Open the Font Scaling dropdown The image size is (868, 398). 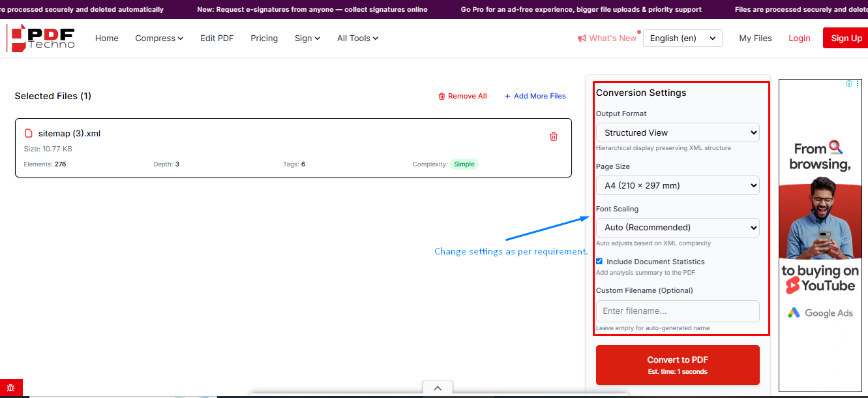coord(678,228)
